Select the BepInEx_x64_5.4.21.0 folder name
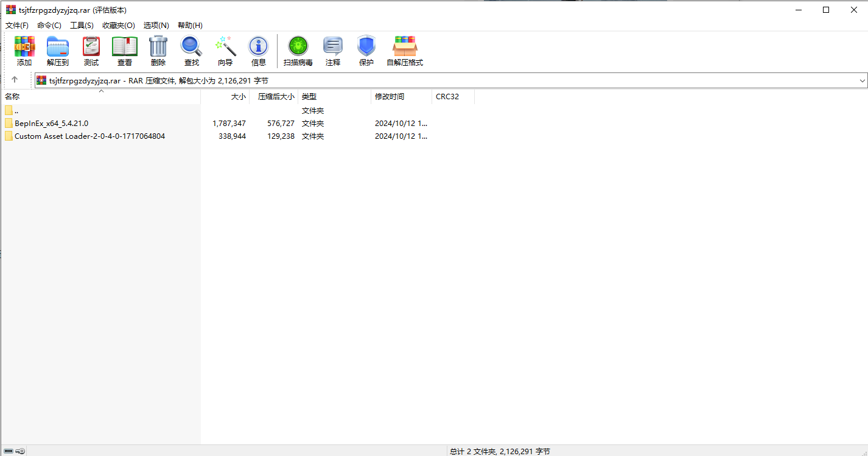The image size is (868, 456). coord(51,123)
